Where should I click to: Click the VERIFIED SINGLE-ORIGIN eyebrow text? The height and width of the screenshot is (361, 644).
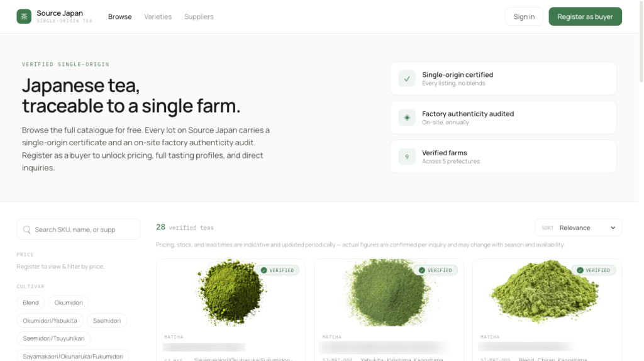65,65
